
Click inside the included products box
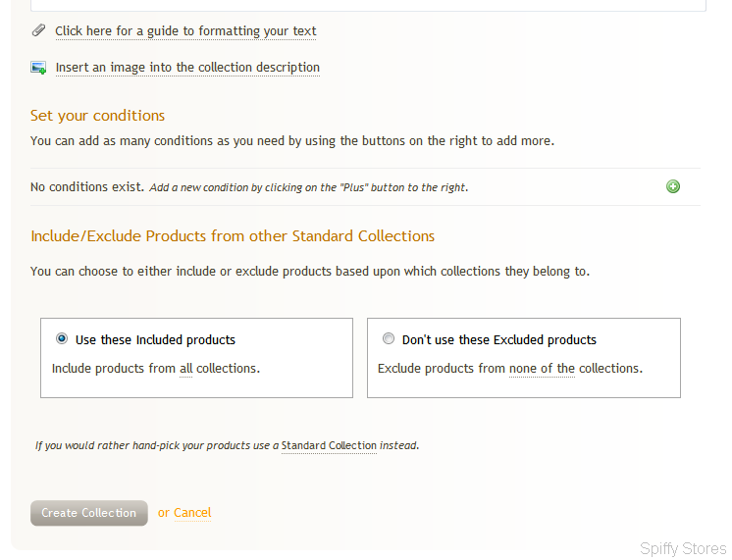pos(196,358)
